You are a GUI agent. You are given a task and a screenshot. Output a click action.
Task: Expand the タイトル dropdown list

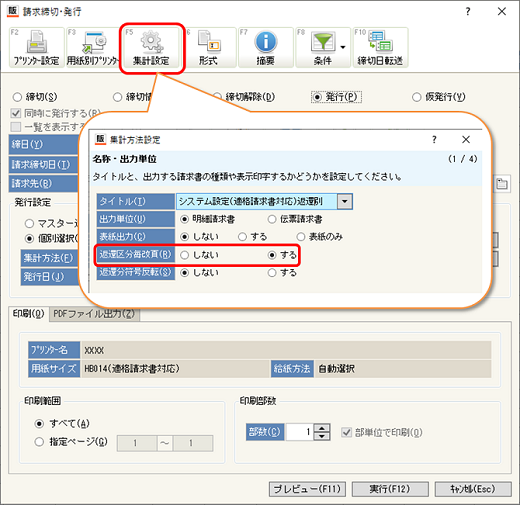pos(345,201)
